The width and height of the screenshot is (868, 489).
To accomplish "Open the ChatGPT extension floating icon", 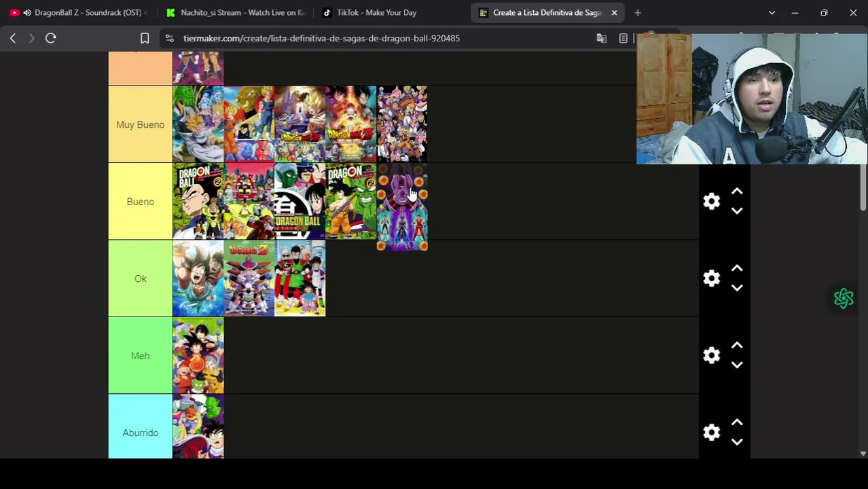I will pos(844,298).
